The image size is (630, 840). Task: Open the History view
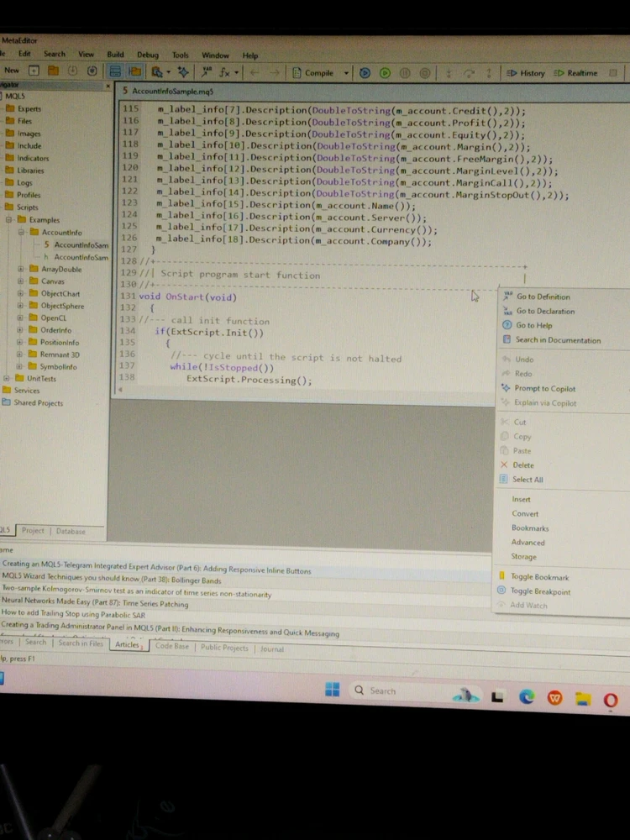(x=526, y=73)
